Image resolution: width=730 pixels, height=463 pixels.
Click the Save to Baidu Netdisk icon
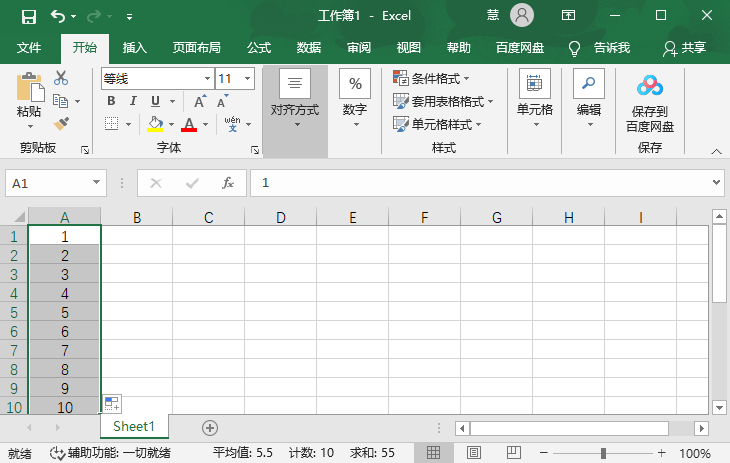click(650, 86)
